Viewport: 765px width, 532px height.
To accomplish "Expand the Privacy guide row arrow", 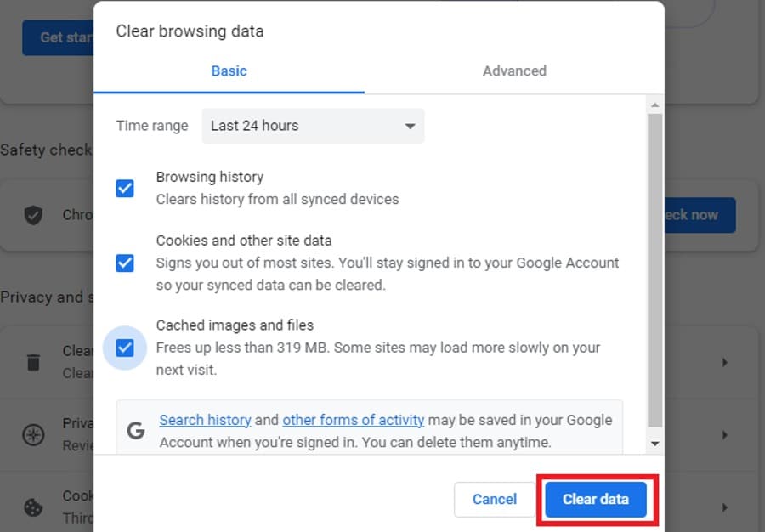I will coord(725,435).
